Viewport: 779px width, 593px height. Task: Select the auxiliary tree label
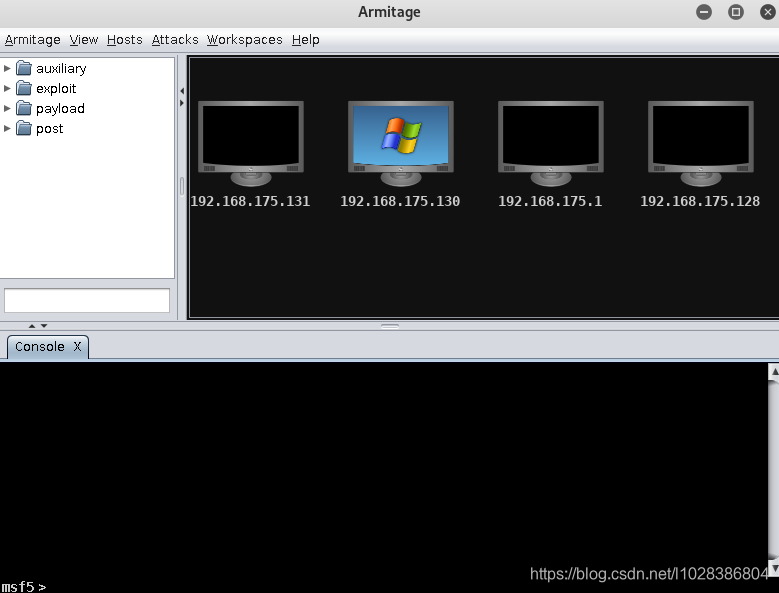(x=61, y=69)
